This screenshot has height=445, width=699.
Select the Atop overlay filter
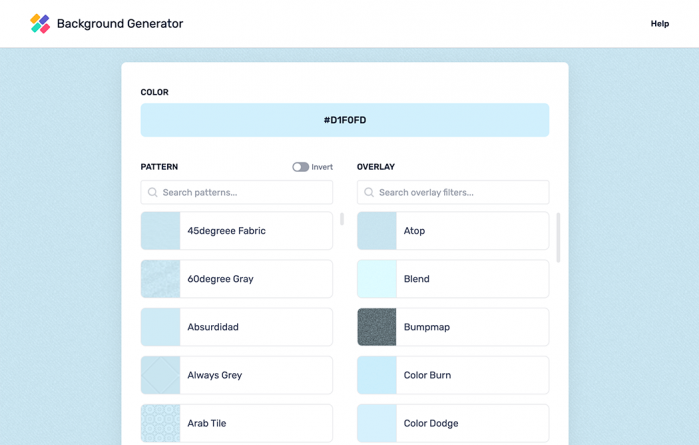pyautogui.click(x=452, y=231)
